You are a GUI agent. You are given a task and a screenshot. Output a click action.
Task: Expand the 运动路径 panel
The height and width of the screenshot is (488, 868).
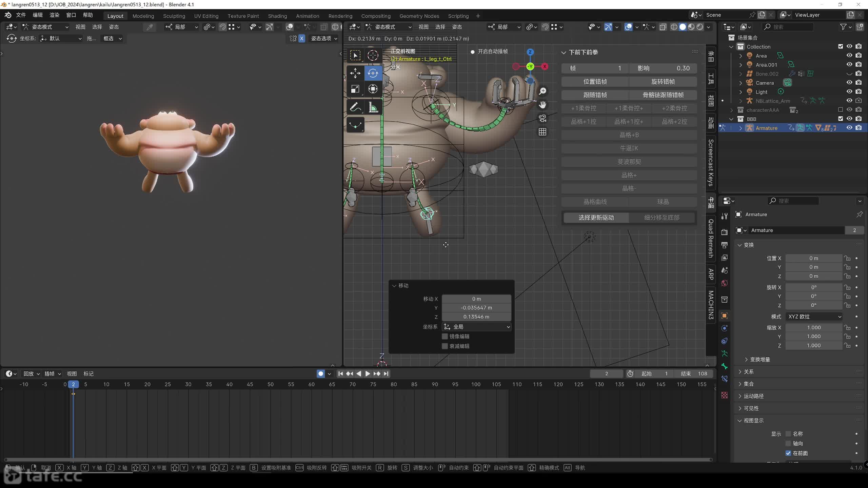[754, 396]
